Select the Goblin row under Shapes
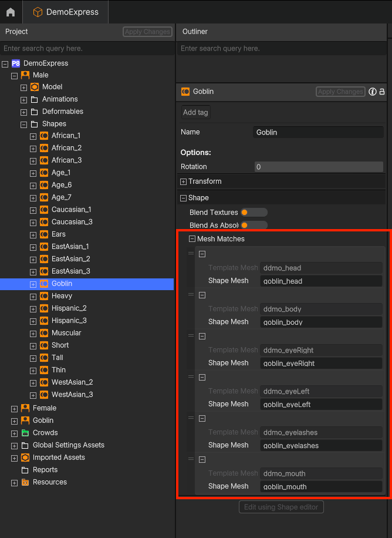392x538 pixels. [x=87, y=284]
